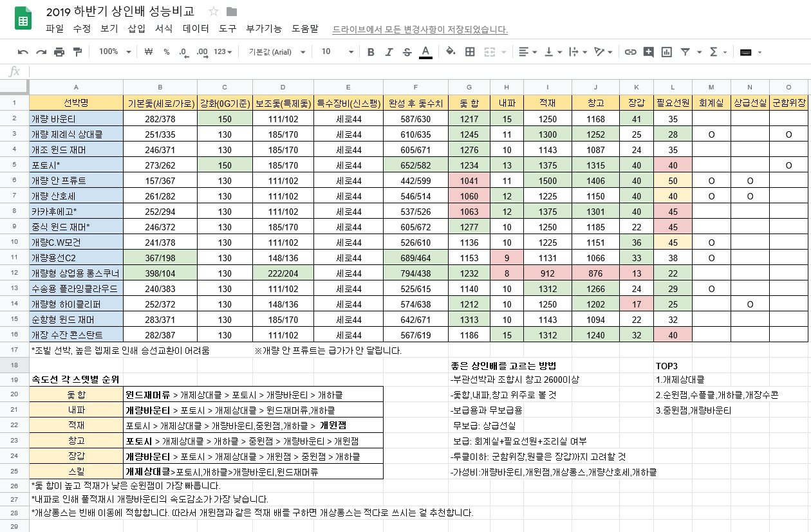Click header cell 필요선원

coord(673,103)
